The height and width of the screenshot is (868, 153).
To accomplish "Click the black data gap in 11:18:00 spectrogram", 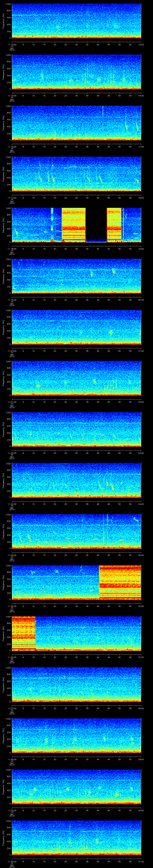I will click(96, 225).
